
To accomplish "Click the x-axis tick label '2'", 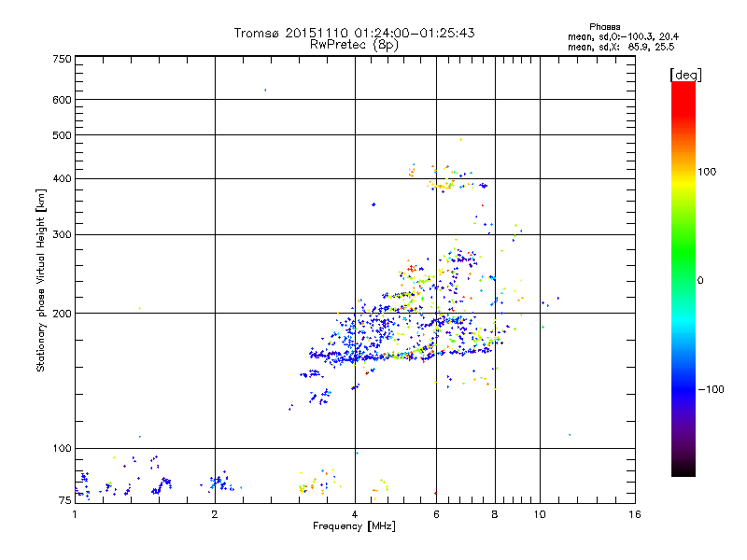I will point(215,514).
